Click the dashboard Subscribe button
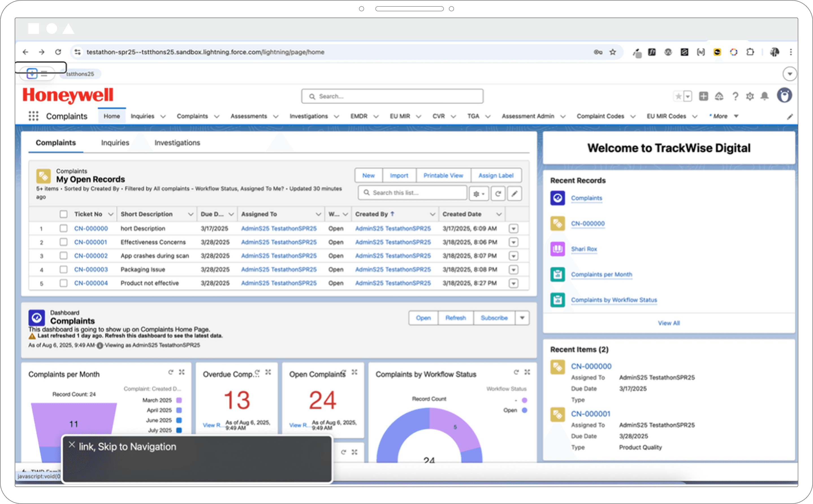The image size is (813, 504). coord(494,318)
